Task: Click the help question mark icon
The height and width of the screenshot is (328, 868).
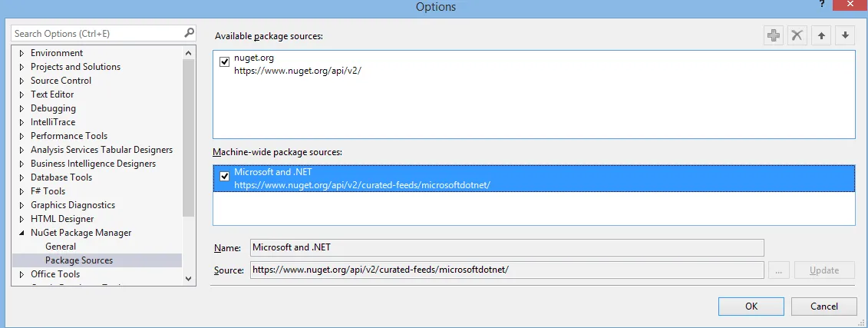Action: [x=822, y=5]
